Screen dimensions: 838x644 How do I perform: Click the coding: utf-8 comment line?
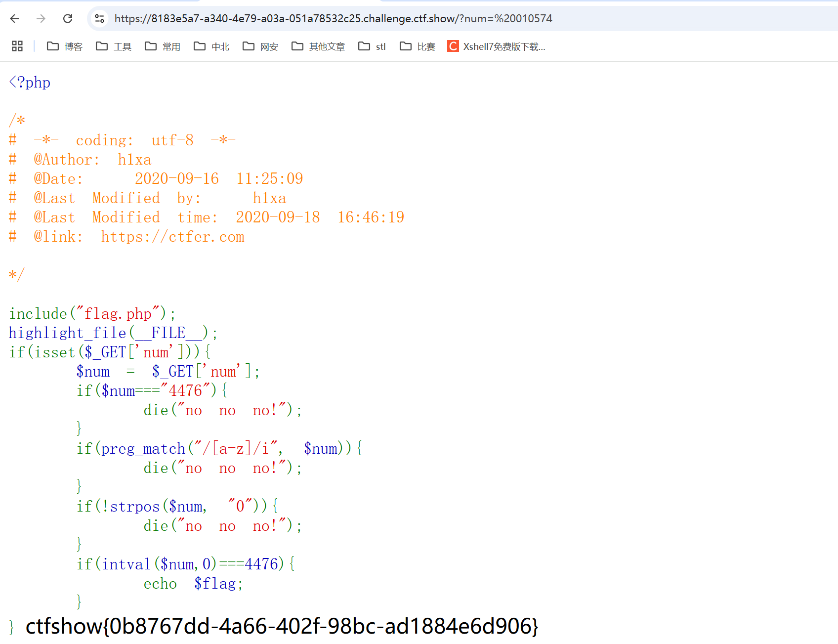coord(122,140)
